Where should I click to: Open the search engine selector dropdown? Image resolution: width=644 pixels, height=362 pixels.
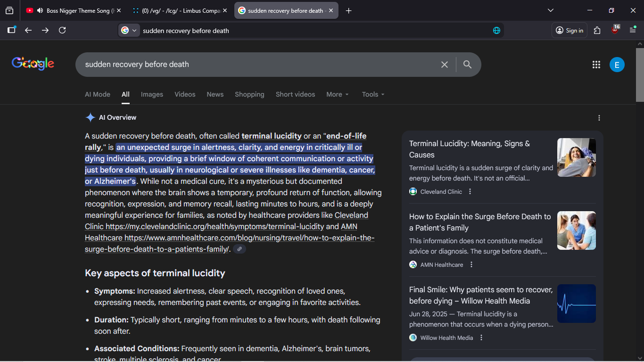(129, 30)
